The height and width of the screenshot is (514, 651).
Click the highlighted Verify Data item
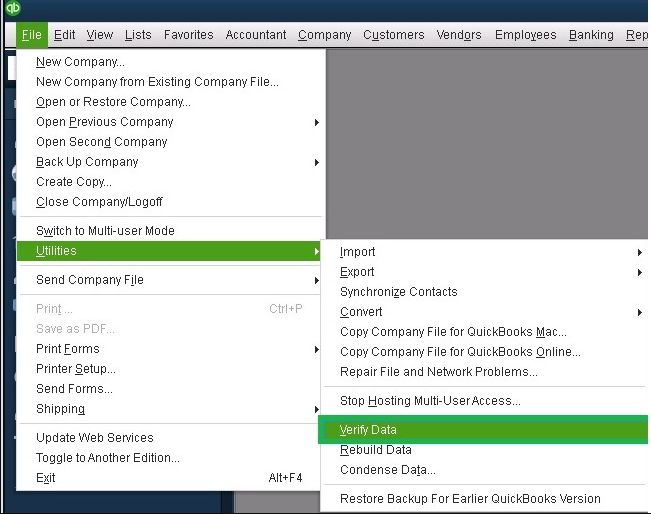pos(483,430)
